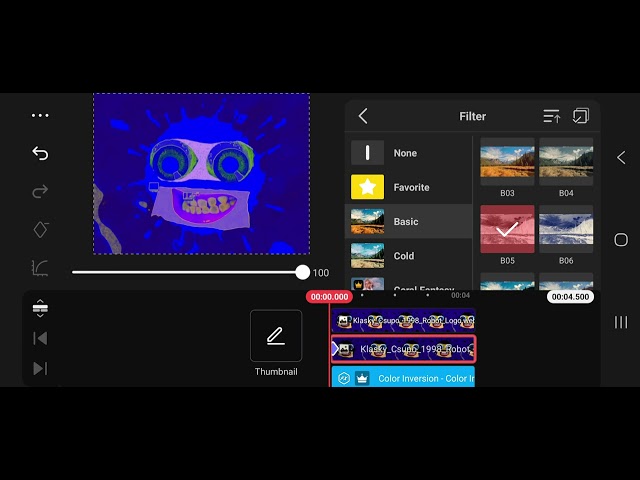Deselect the checked B05 filter
640x480 pixels.
coord(507,229)
